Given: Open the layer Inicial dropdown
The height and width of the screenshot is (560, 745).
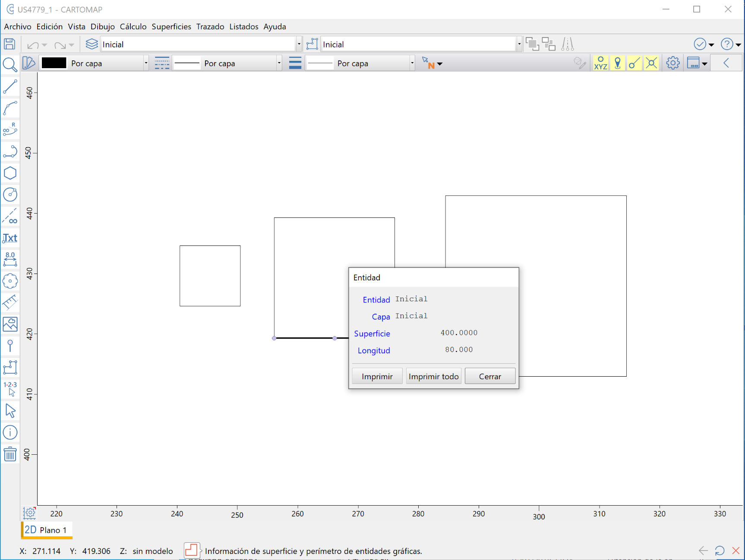Looking at the screenshot, I should click(299, 44).
